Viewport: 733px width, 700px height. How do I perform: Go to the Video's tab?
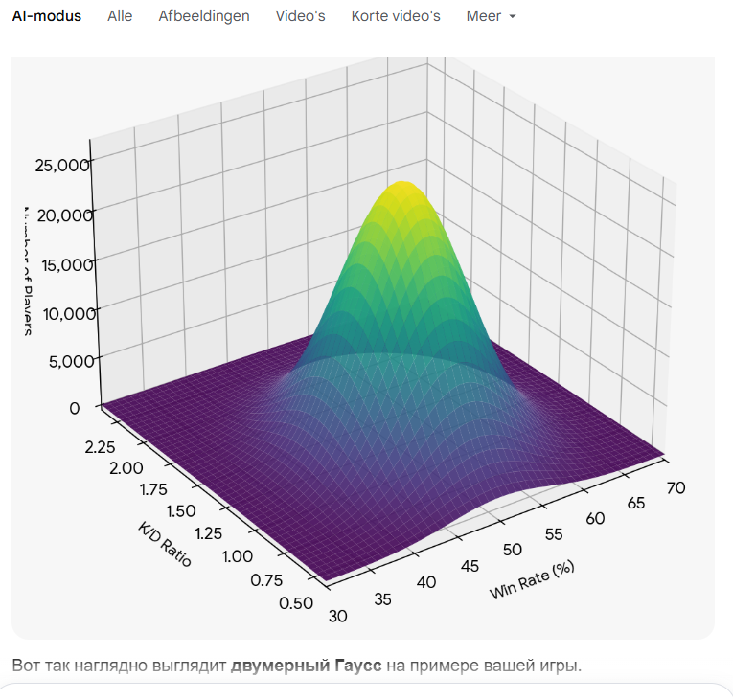[300, 16]
